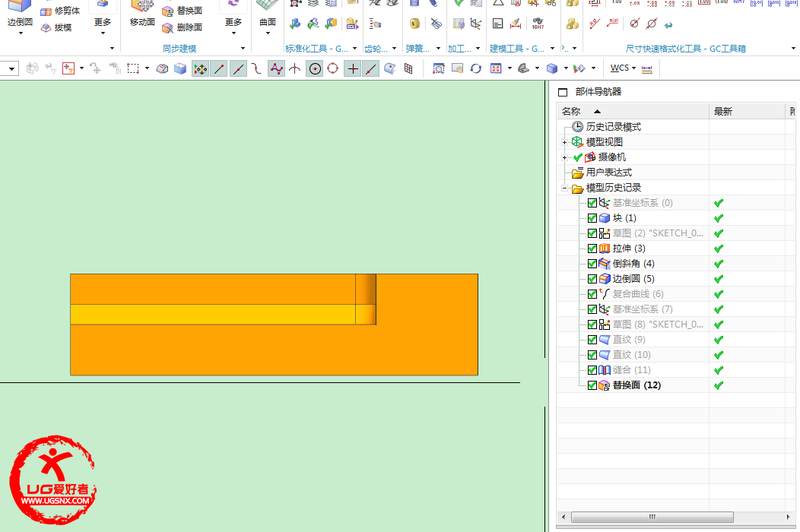Image resolution: width=800 pixels, height=532 pixels.
Task: Toggle Mid Point snap option
Action: [x=238, y=68]
